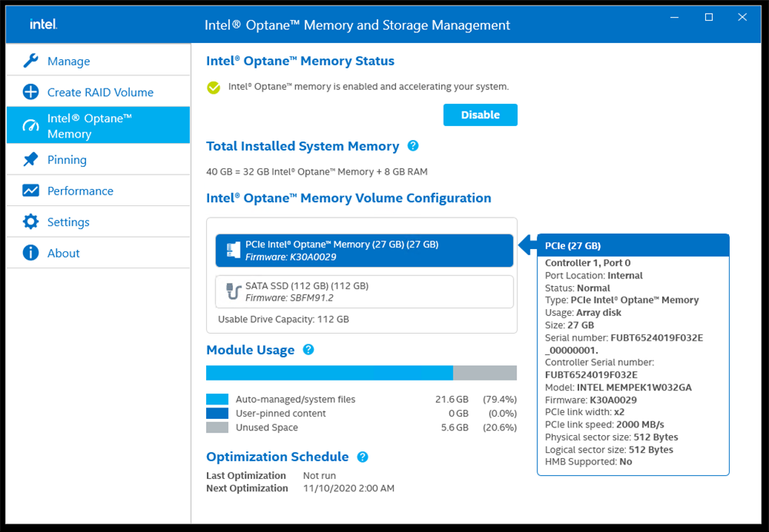Viewport: 769px width, 532px height.
Task: Click the Module Usage bar
Action: [361, 373]
